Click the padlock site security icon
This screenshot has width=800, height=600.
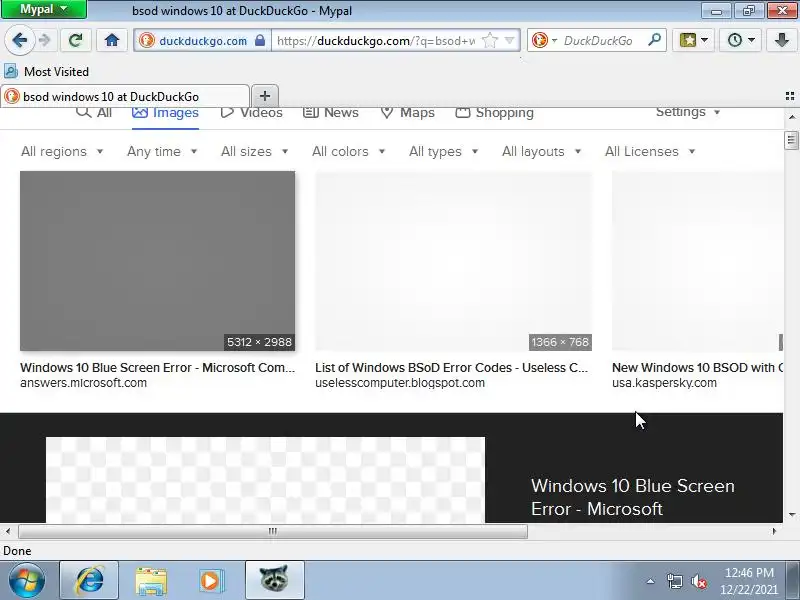click(x=260, y=40)
